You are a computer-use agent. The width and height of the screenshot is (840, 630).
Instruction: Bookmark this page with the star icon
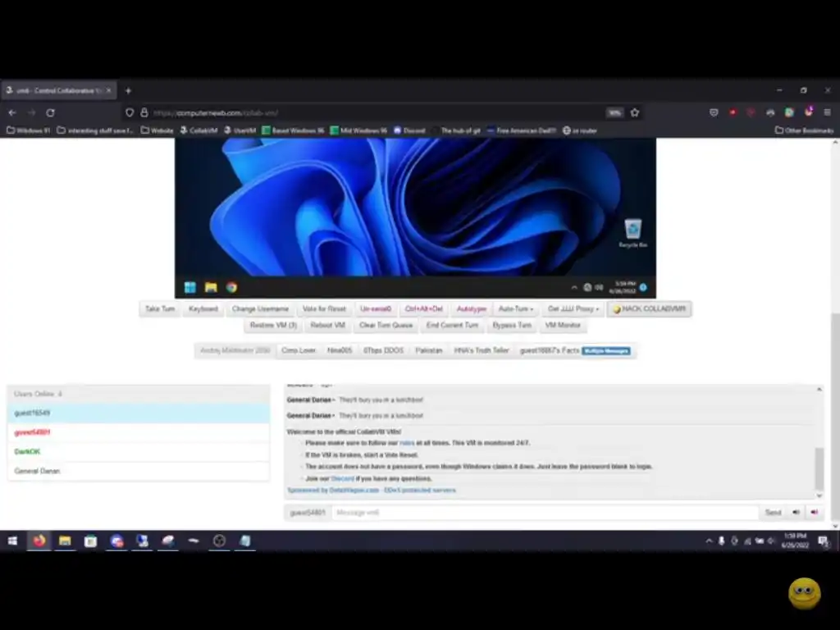[x=635, y=112]
